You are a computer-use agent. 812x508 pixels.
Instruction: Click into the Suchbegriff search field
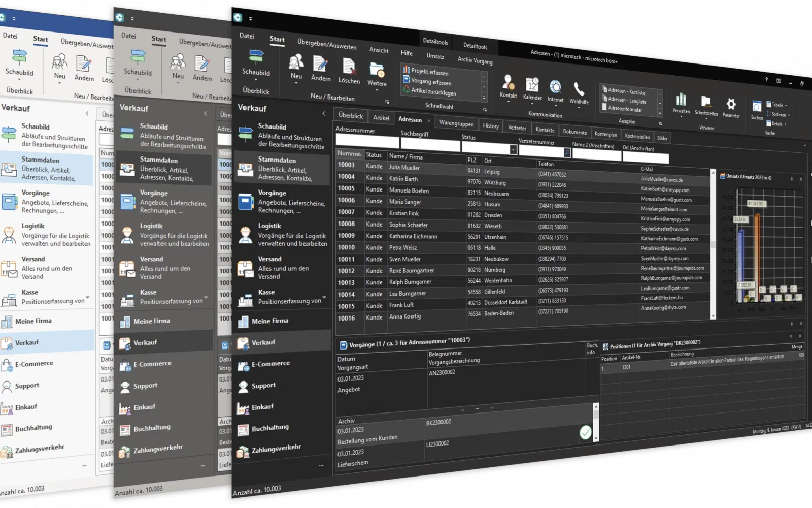point(429,145)
